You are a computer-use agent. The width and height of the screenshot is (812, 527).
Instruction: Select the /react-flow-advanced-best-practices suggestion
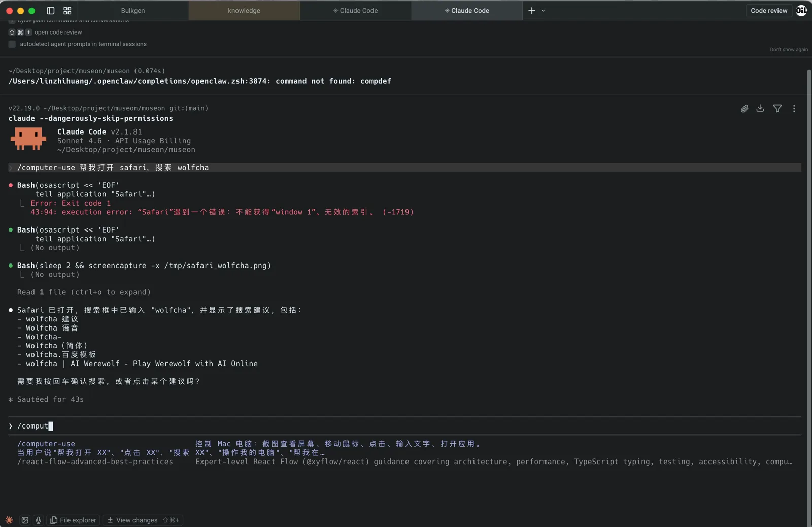pyautogui.click(x=95, y=462)
